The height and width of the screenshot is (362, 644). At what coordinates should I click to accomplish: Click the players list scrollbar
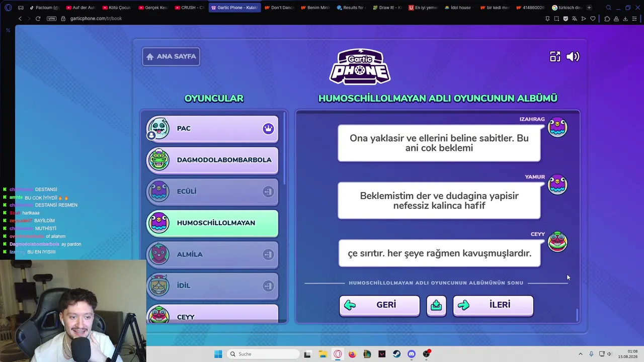tap(285, 148)
